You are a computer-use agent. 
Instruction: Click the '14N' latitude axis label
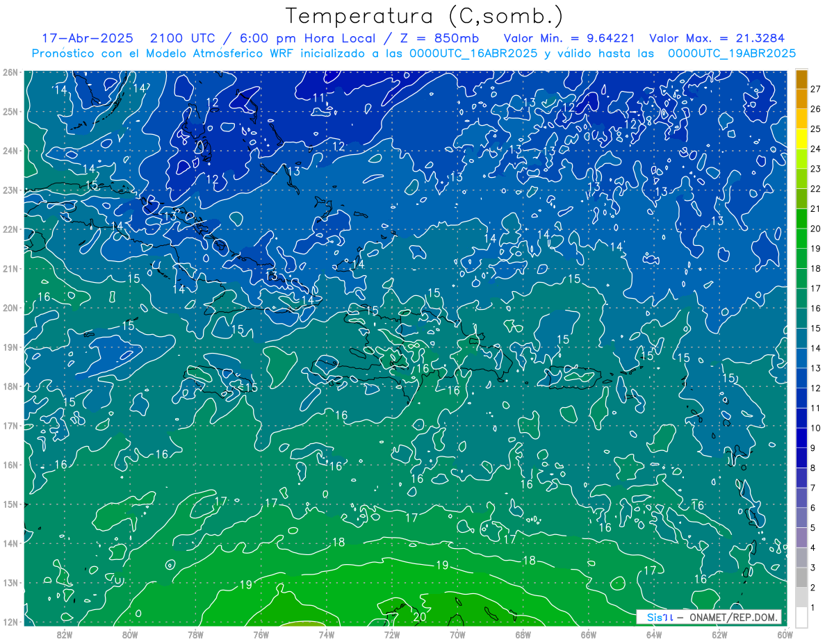tap(10, 543)
